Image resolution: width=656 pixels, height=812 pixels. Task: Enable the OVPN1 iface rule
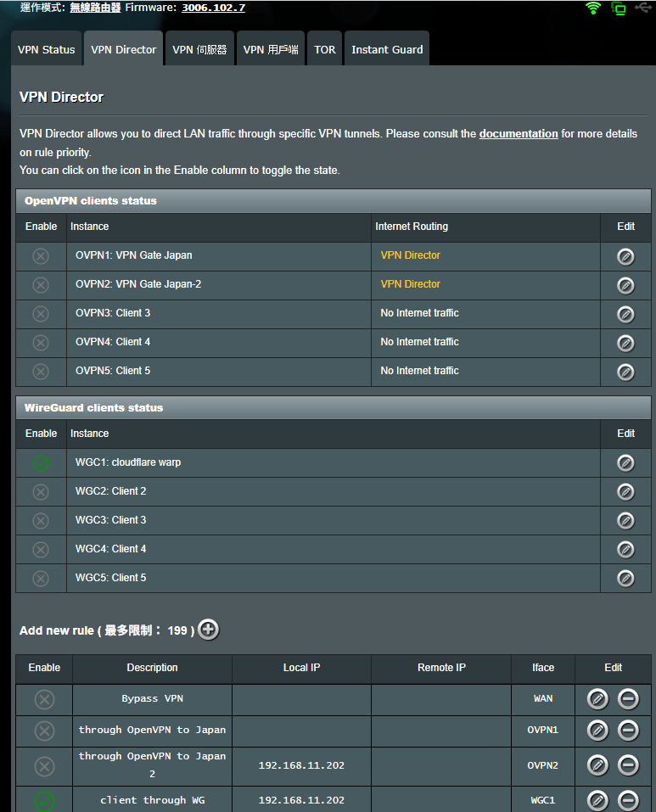44,731
